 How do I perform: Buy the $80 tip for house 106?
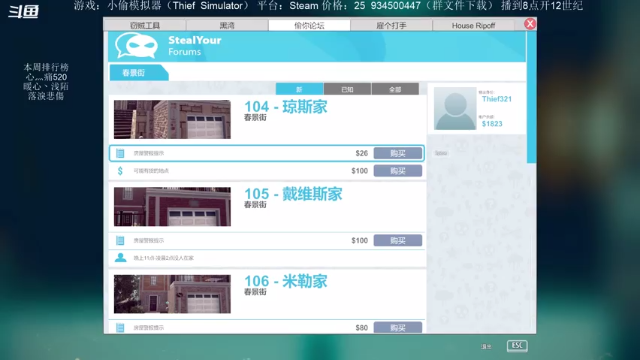click(398, 327)
